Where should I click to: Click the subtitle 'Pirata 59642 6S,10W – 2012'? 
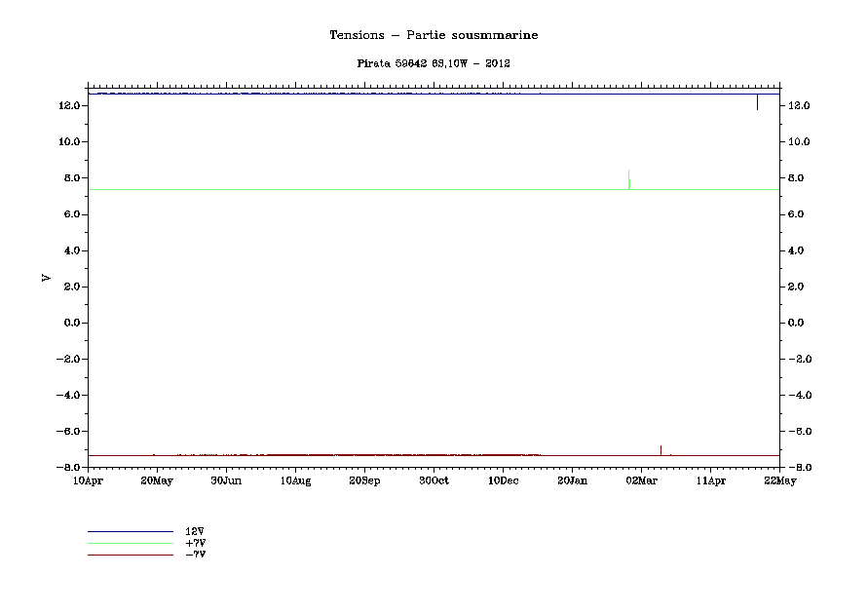(x=434, y=63)
